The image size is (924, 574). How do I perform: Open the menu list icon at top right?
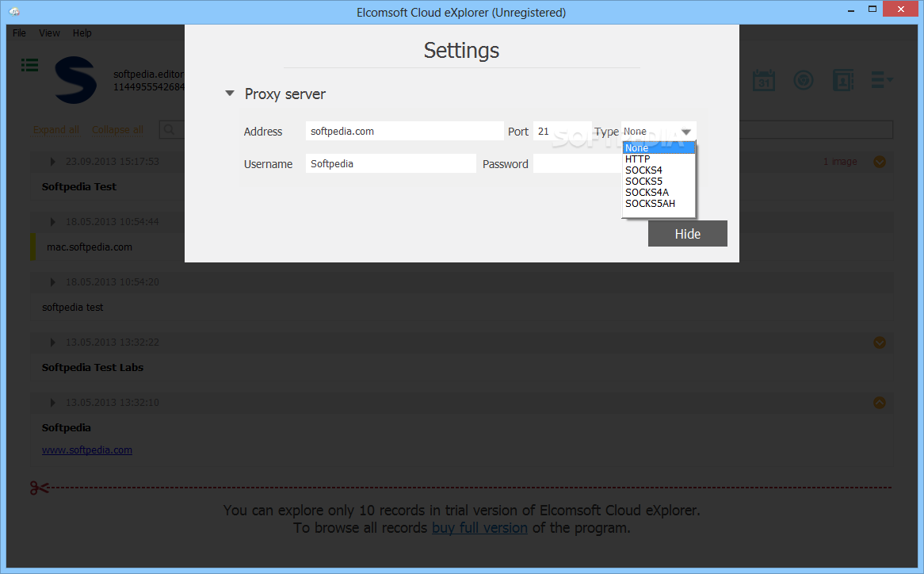point(881,80)
